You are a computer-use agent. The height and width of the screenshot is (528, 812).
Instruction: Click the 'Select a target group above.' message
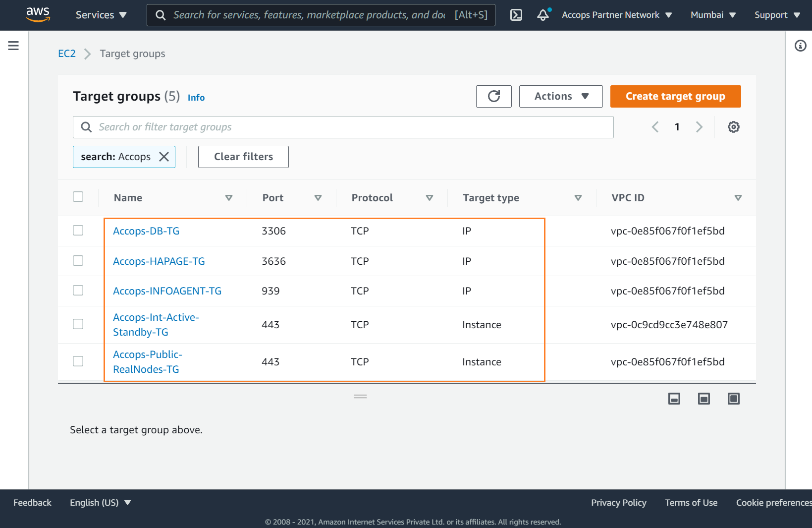136,430
